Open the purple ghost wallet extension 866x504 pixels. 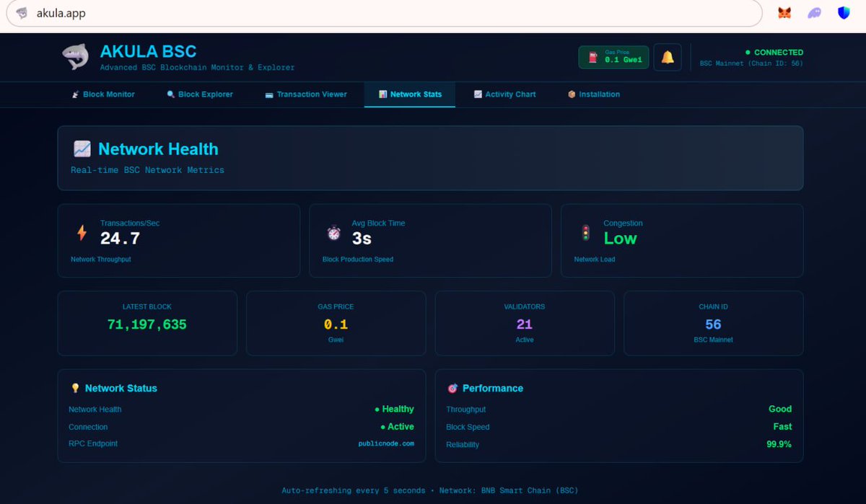point(814,13)
